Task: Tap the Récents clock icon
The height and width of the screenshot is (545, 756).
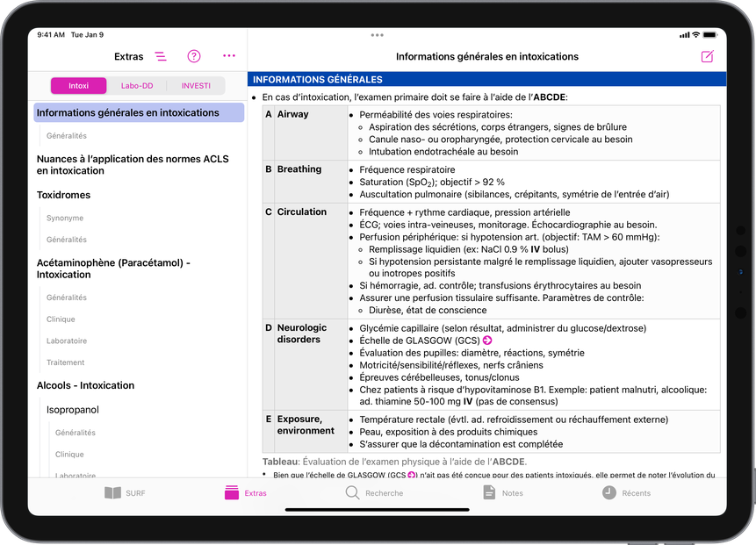Action: [609, 492]
